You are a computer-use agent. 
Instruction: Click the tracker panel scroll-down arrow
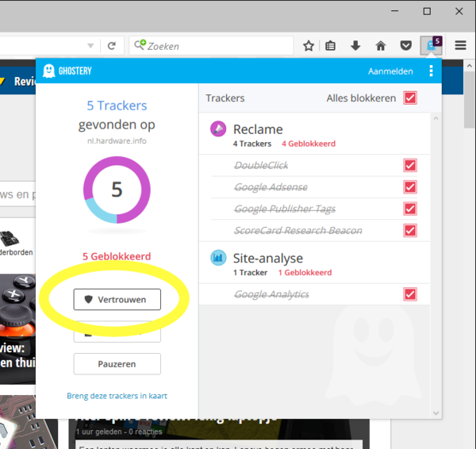pyautogui.click(x=436, y=413)
